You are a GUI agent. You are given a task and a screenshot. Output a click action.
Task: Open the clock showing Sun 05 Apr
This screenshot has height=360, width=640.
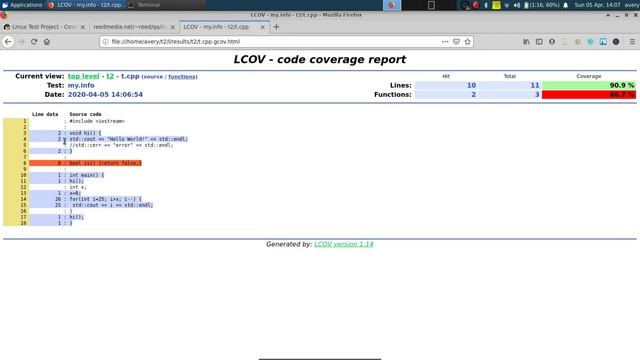tap(597, 5)
